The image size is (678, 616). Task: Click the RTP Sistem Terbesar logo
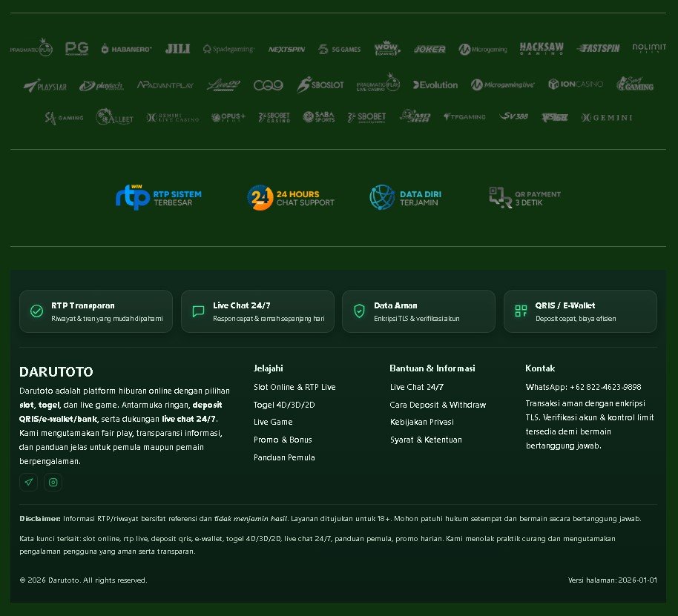coord(159,197)
